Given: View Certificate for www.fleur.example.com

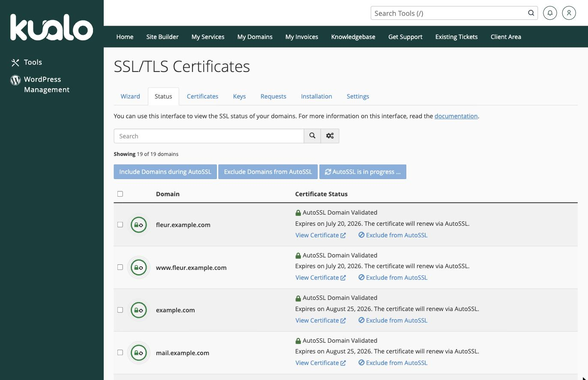Looking at the screenshot, I should 321,278.
